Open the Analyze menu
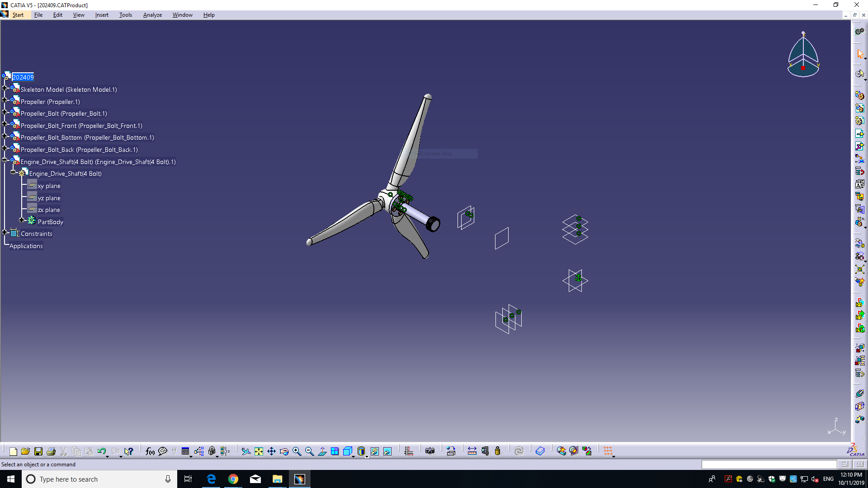868x488 pixels. click(152, 15)
